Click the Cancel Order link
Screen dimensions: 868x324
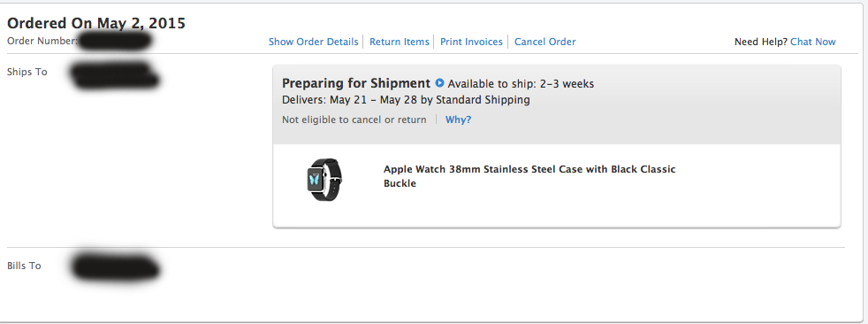coord(544,42)
